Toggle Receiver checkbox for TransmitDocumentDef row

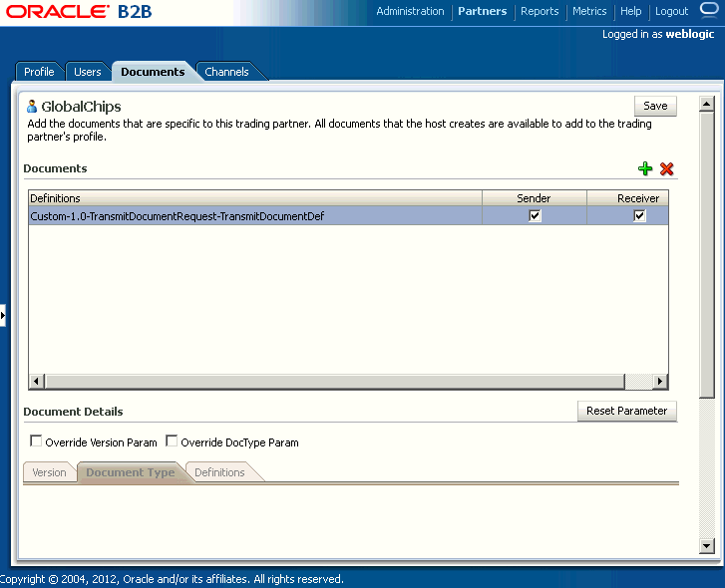tap(639, 215)
